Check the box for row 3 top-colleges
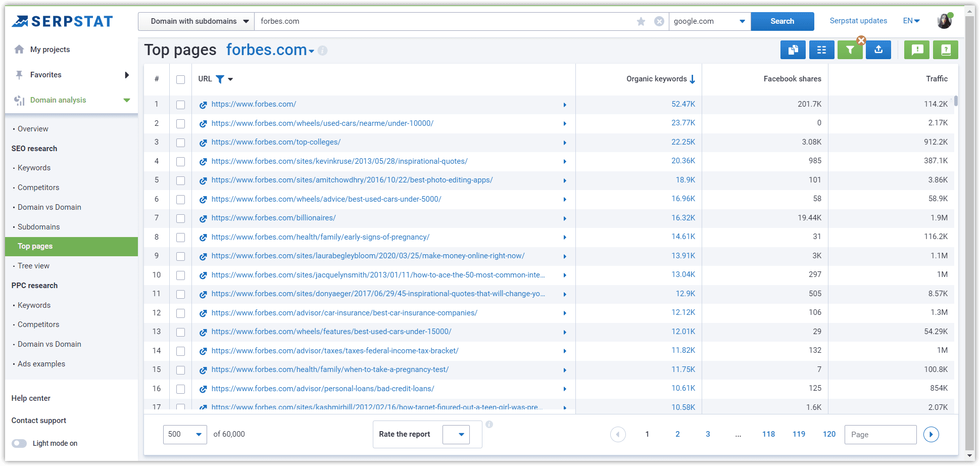The width and height of the screenshot is (980, 466). 180,143
